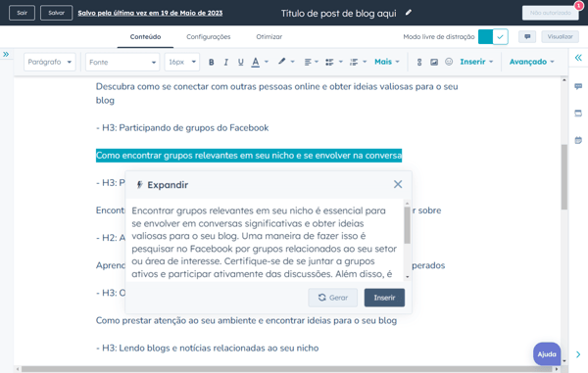Click the Salvar button
Viewport: 588px width, 373px height.
tap(56, 13)
